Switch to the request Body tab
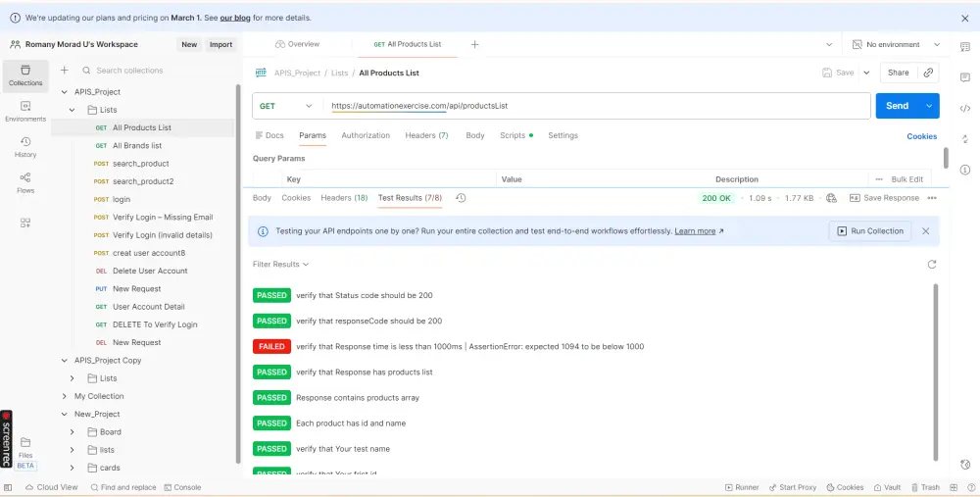The image size is (980, 497). click(x=475, y=135)
